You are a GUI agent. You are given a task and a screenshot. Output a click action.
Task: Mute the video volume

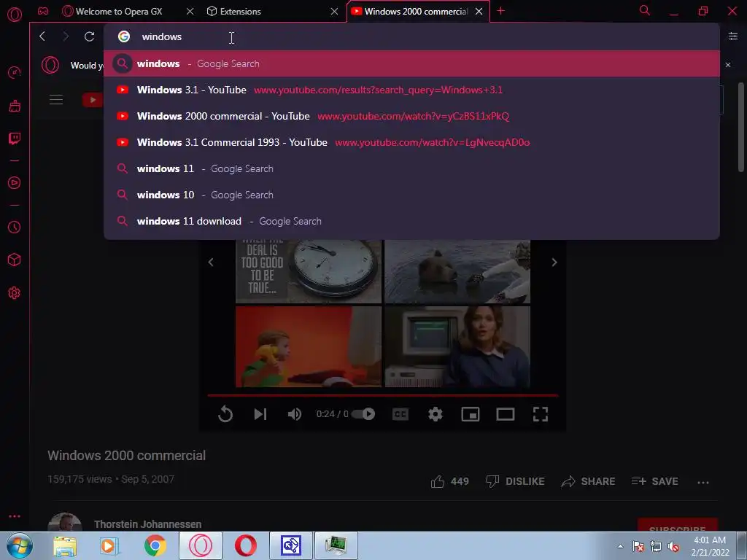click(x=295, y=414)
